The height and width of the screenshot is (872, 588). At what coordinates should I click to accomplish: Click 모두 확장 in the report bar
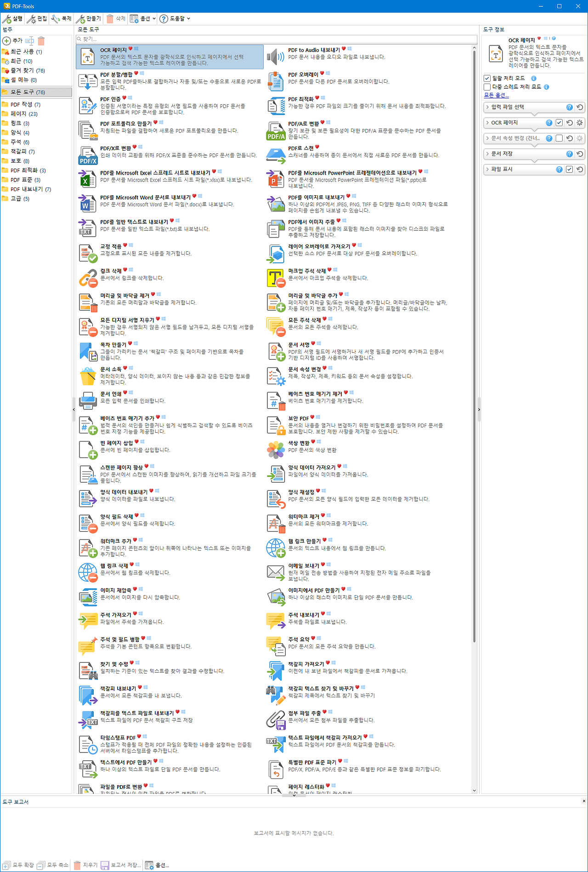coord(18,865)
